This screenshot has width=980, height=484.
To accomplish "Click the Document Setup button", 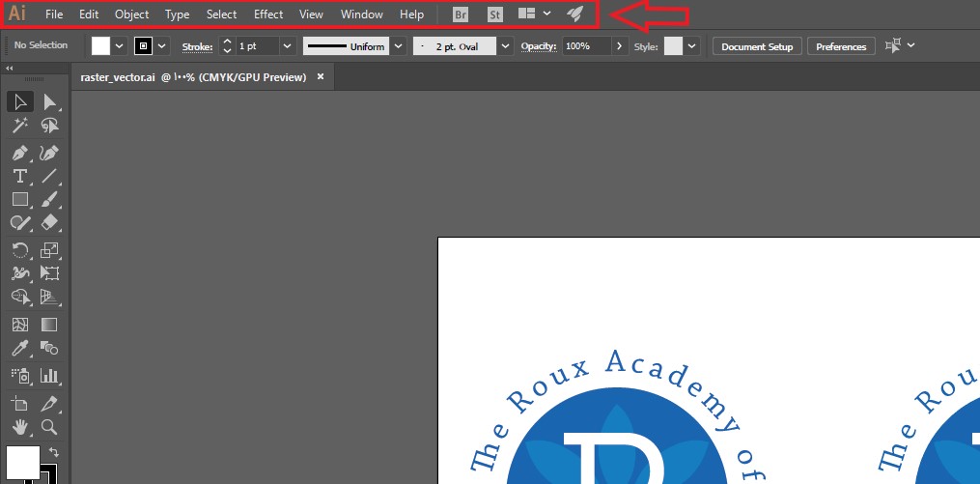I will [757, 47].
